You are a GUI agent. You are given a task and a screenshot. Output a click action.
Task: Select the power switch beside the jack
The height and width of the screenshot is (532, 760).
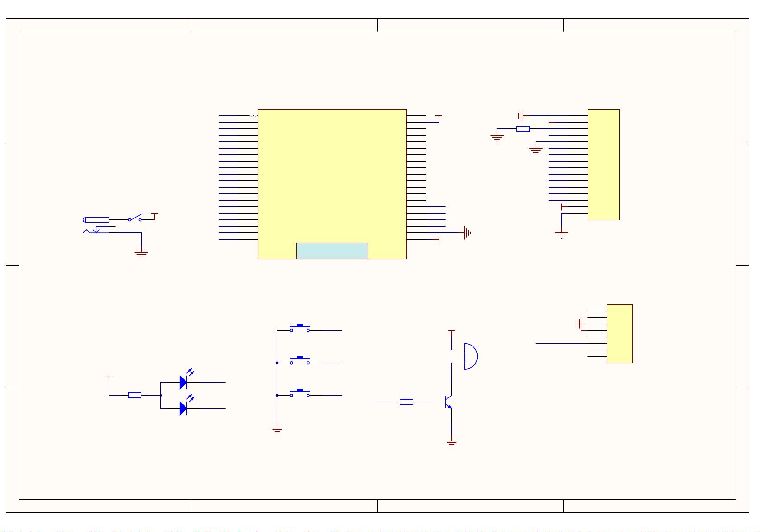[x=135, y=219]
